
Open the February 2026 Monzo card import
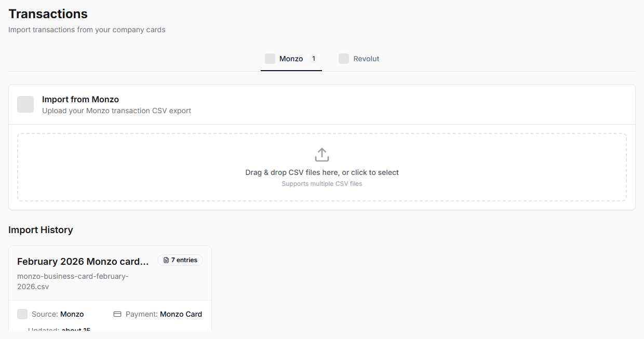[x=83, y=261]
